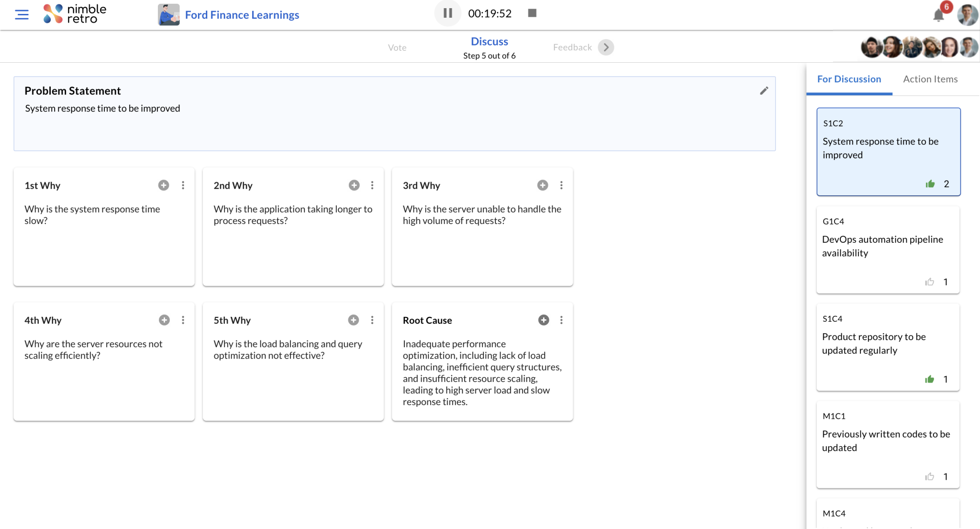The image size is (980, 529).
Task: Switch to the Action Items tab
Action: pyautogui.click(x=930, y=79)
